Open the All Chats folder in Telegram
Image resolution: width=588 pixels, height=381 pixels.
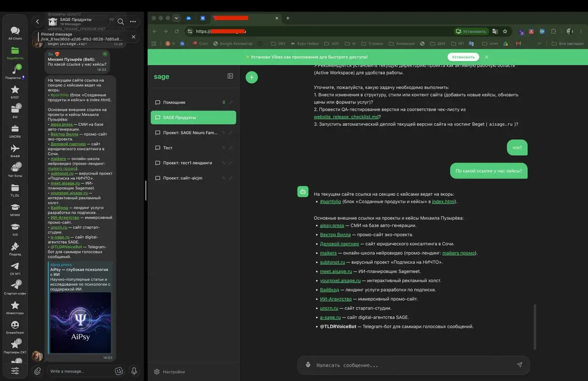(x=15, y=33)
